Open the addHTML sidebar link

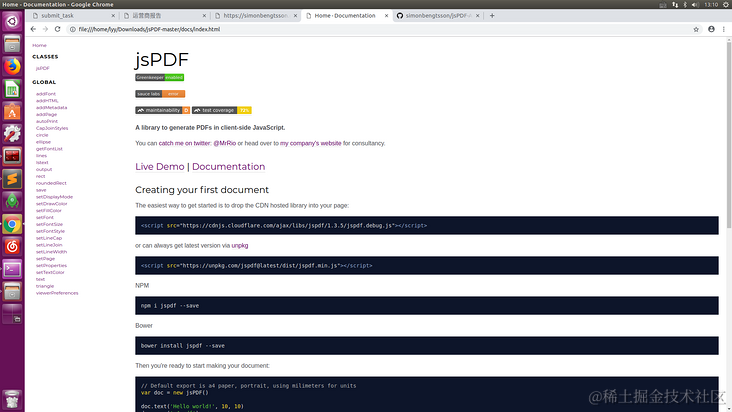point(47,101)
